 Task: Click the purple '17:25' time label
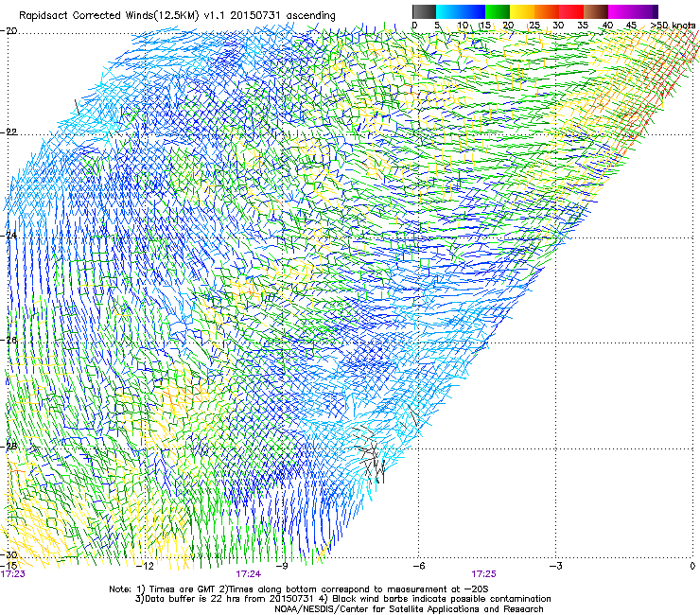[x=484, y=574]
